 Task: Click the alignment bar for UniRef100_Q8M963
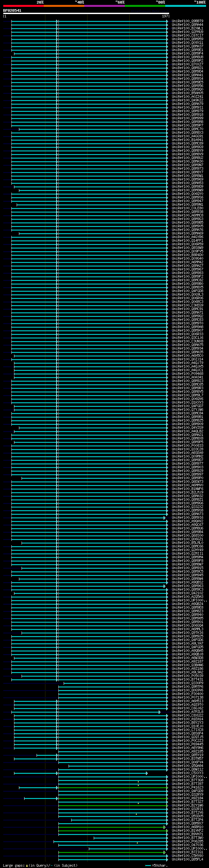tap(89, 586)
